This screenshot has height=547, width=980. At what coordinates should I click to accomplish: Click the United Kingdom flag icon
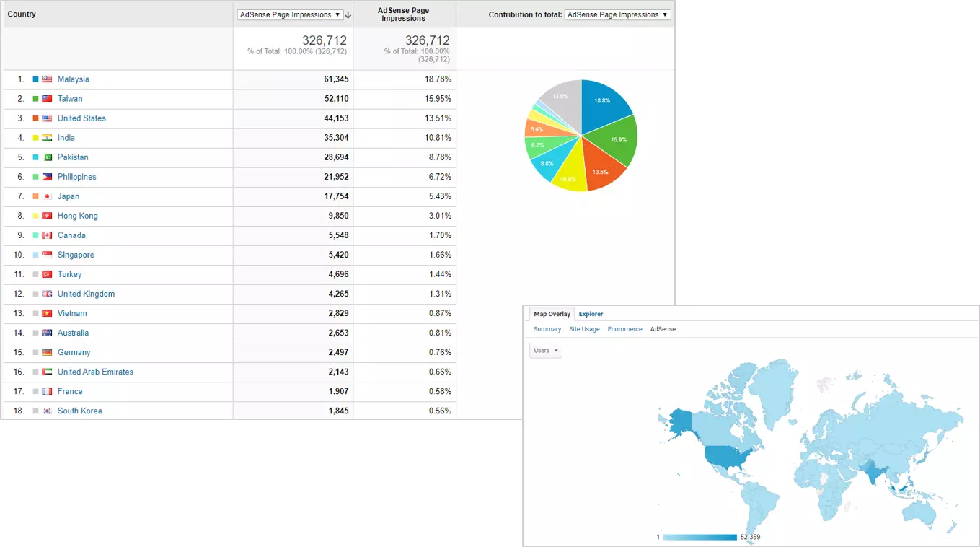coord(47,294)
